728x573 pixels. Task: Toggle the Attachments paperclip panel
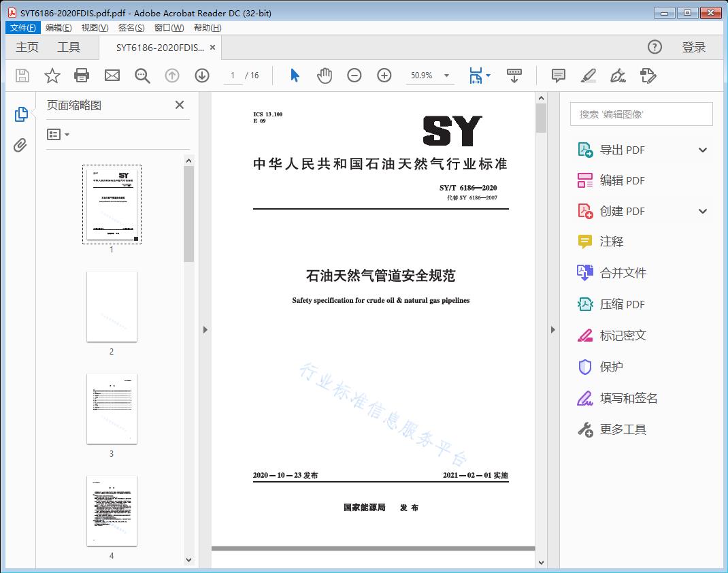click(x=21, y=145)
